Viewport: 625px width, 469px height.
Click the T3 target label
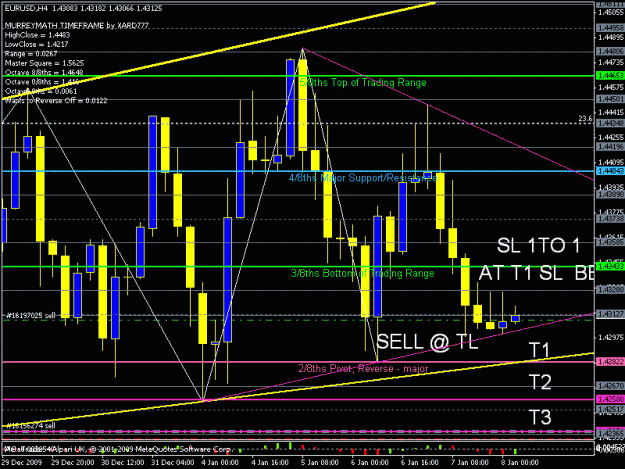[540, 417]
